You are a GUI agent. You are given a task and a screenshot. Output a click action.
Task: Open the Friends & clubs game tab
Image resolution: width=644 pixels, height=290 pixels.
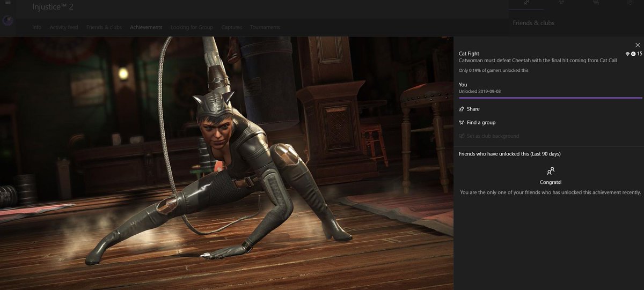[x=104, y=27]
